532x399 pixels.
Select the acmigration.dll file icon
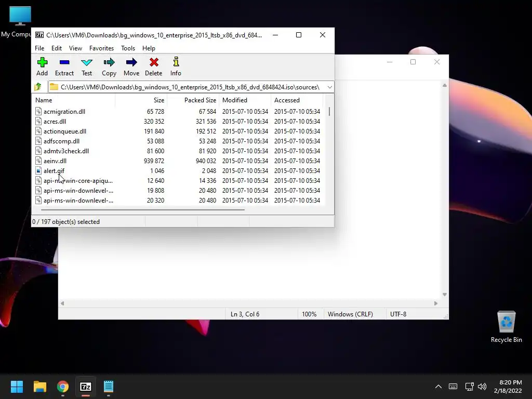(x=38, y=111)
